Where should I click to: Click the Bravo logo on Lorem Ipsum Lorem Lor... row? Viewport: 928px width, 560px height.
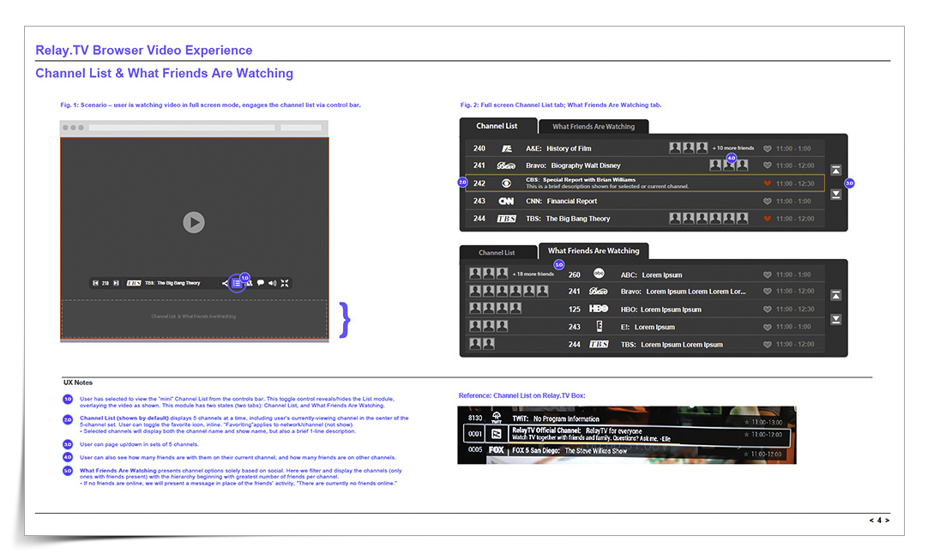599,292
